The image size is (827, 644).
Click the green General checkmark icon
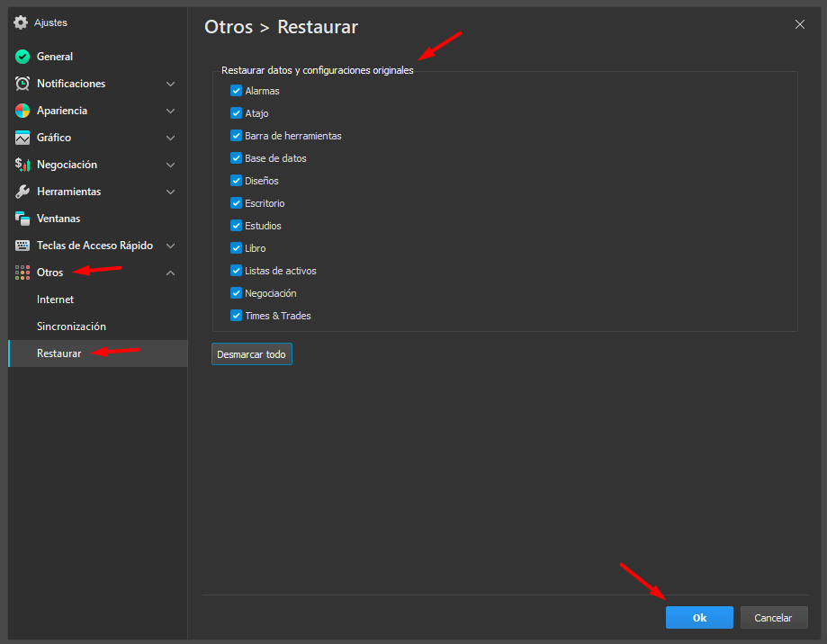22,57
